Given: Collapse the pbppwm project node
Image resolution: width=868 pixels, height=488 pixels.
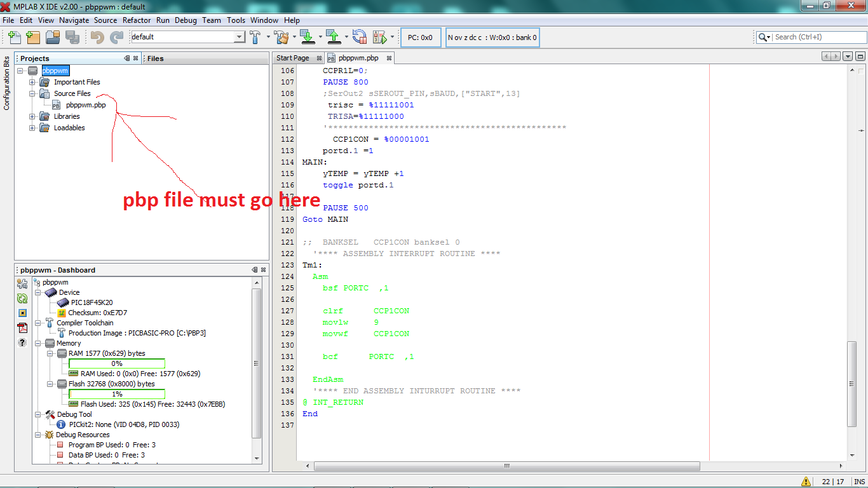Looking at the screenshot, I should tap(21, 71).
